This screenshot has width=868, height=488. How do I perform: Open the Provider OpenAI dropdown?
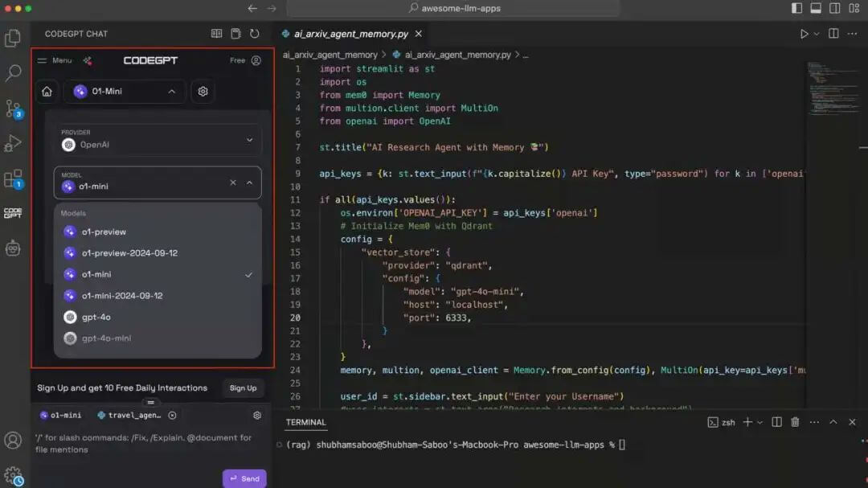tap(158, 140)
